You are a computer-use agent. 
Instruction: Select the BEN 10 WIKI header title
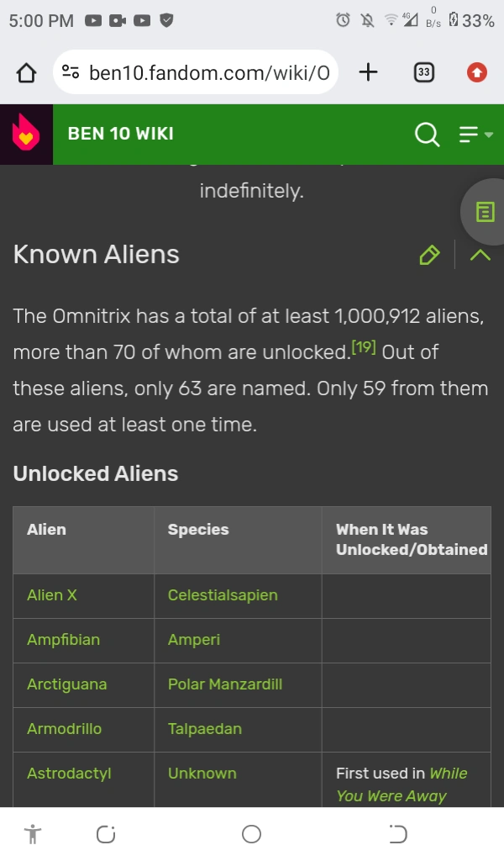[120, 133]
